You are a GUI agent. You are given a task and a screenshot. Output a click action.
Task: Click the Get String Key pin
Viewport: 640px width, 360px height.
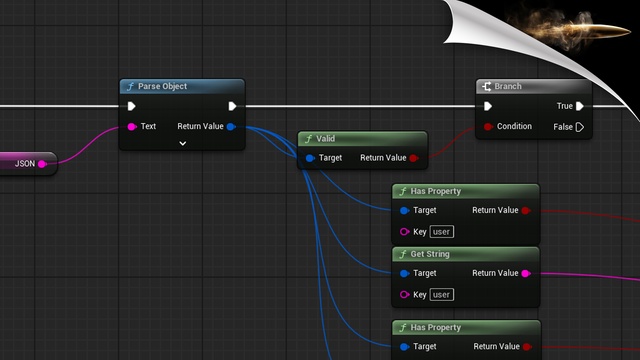[x=404, y=295]
